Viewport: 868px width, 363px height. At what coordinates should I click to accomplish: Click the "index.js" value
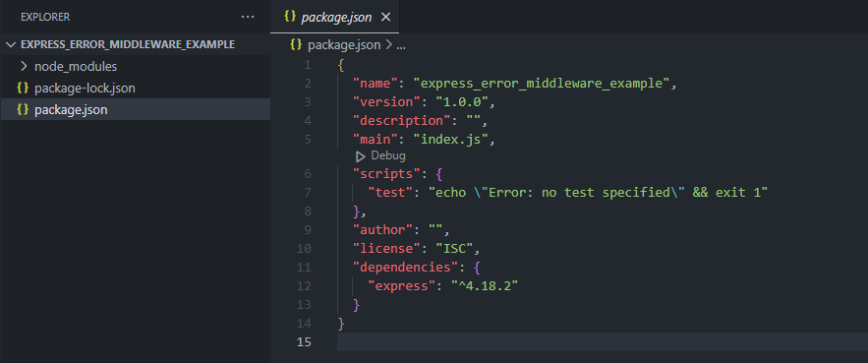[449, 139]
